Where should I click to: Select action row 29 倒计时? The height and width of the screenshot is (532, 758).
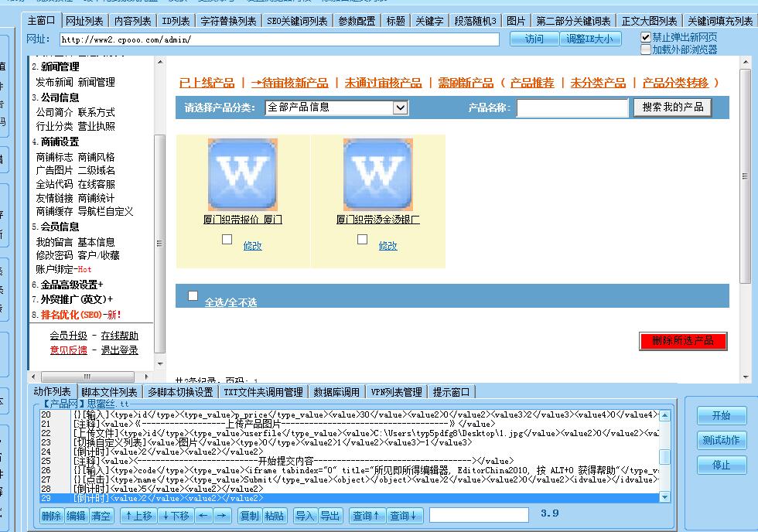[350, 498]
